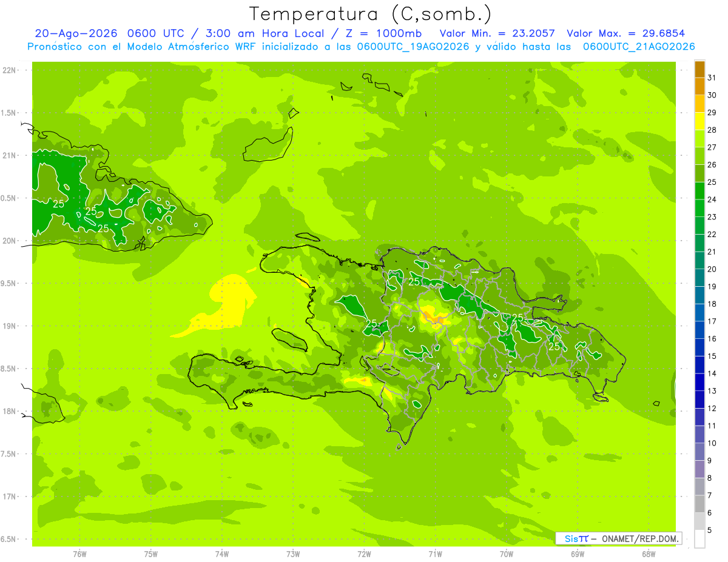Click the '9.5N' latitude axis label
728x562 pixels.
tap(9, 283)
